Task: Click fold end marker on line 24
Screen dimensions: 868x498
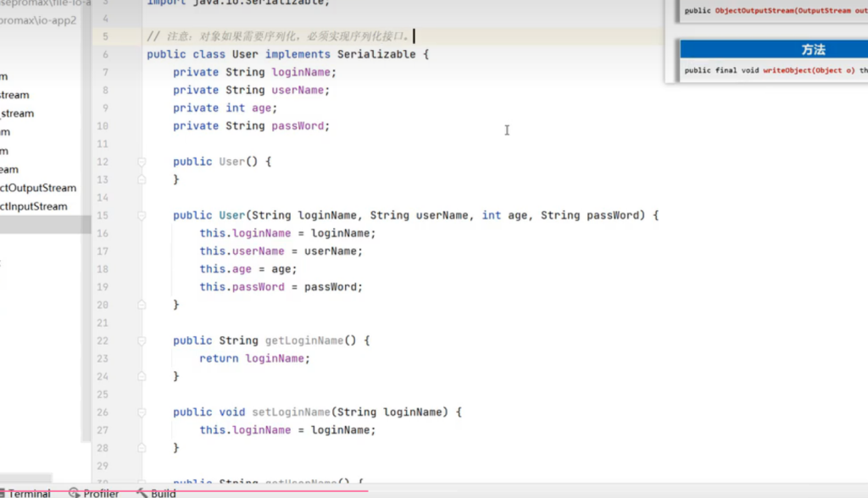Action: point(142,376)
